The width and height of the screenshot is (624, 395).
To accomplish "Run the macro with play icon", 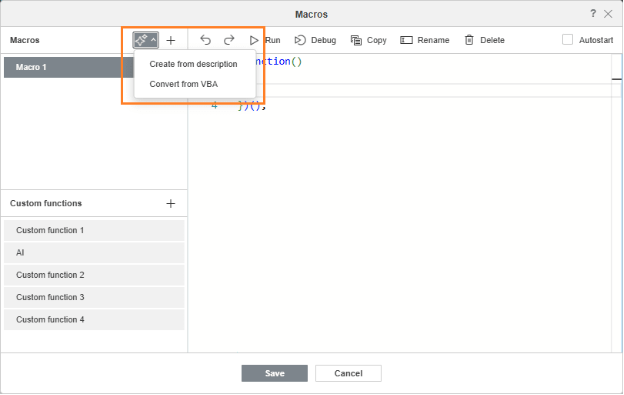I will point(254,40).
